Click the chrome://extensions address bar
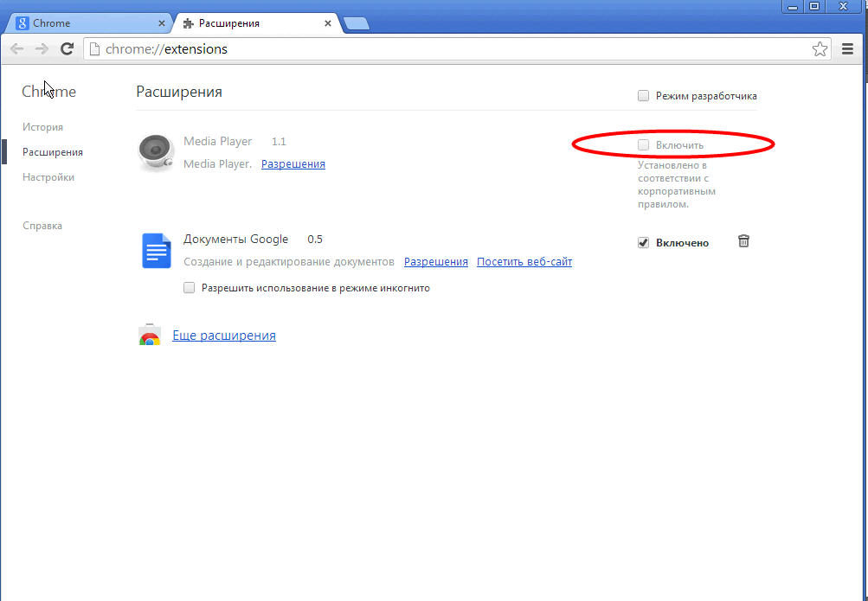Image resolution: width=868 pixels, height=601 pixels. pyautogui.click(x=457, y=49)
